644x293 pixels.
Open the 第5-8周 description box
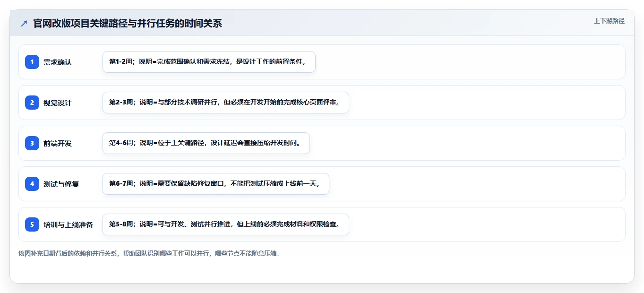click(226, 224)
